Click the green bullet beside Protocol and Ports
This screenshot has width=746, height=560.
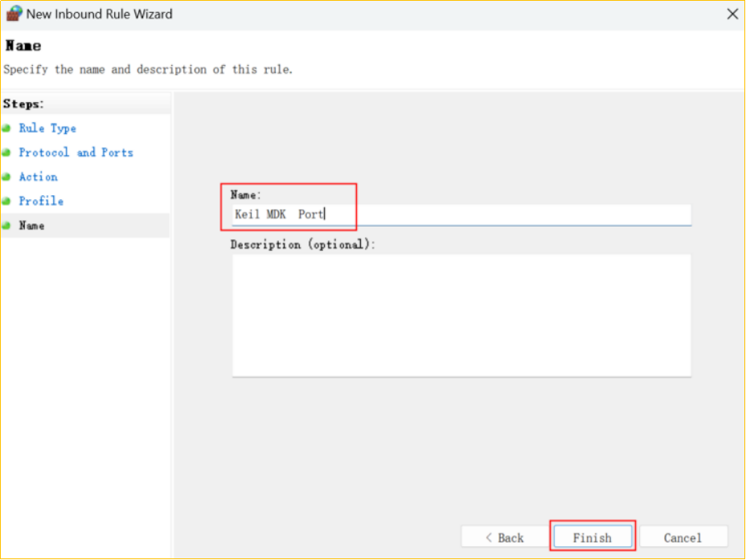coord(6,153)
